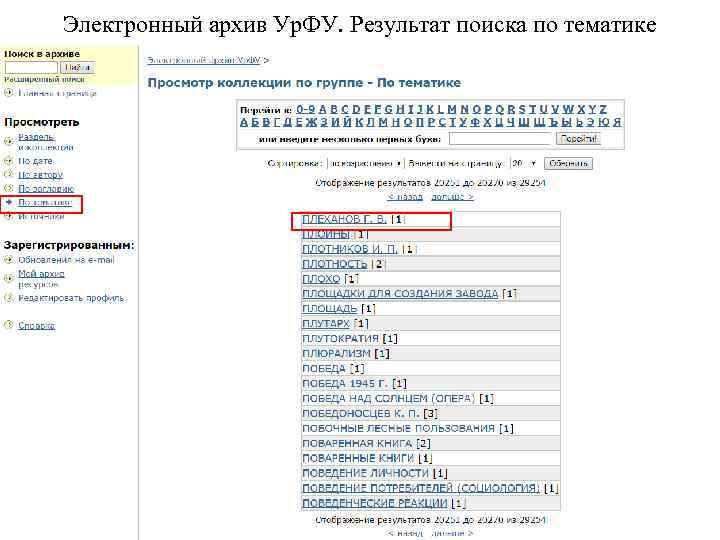Jump to Latin letter W
Screen dimensions: 720x540
pyautogui.click(x=568, y=109)
